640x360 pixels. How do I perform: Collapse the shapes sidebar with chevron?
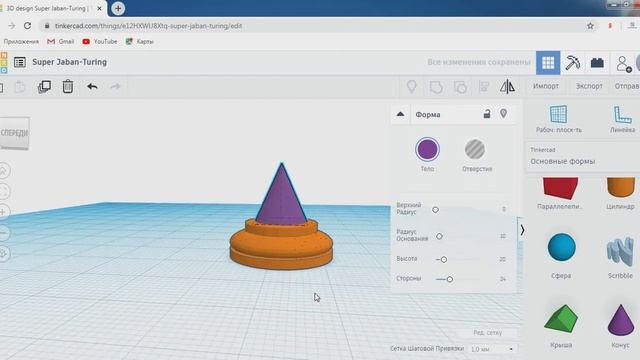point(522,231)
